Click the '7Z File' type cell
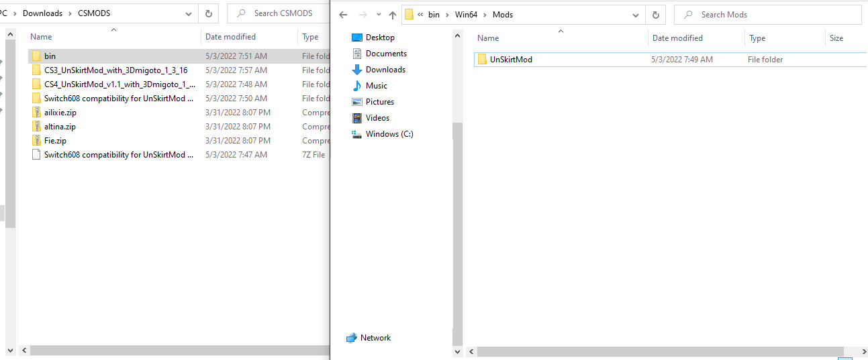The width and height of the screenshot is (868, 360). tap(314, 155)
